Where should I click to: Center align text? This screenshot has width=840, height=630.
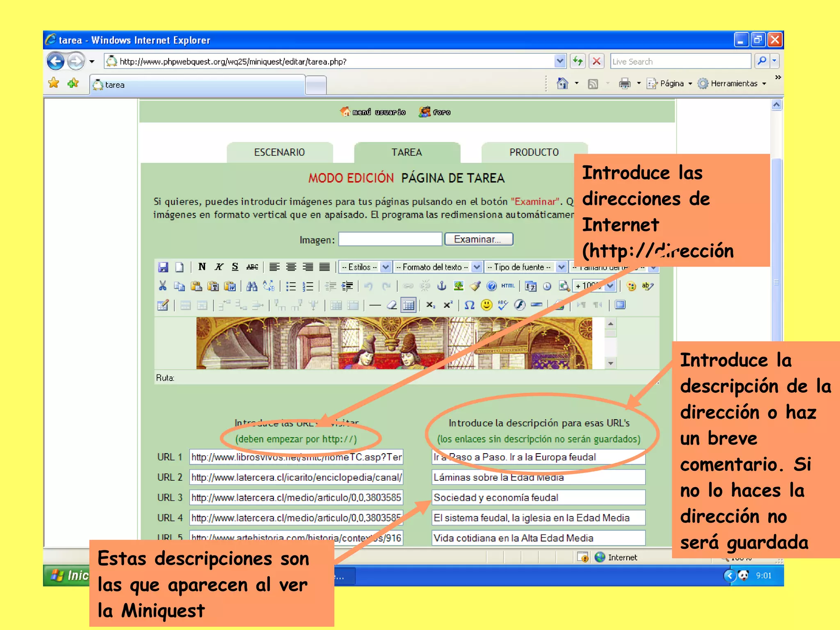[x=291, y=267]
